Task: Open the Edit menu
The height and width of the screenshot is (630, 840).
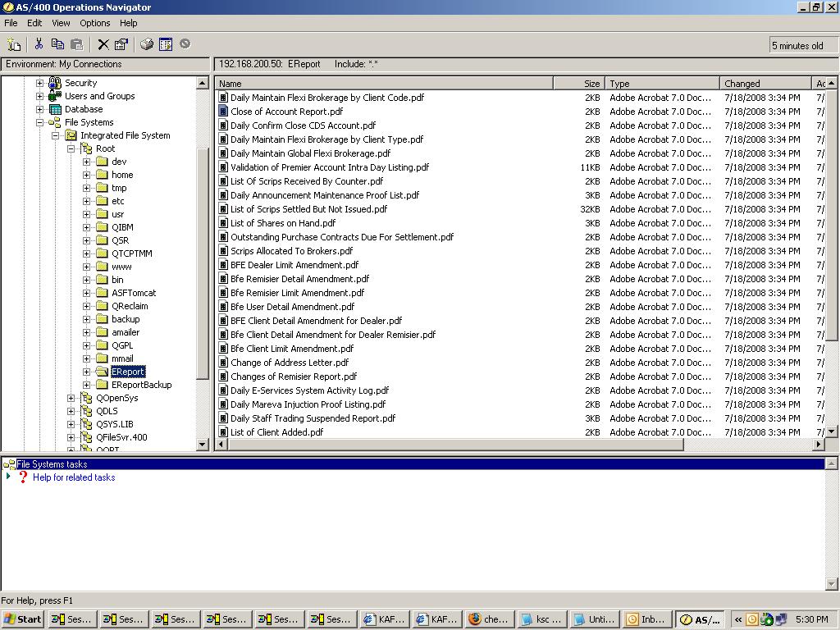Action: pyautogui.click(x=34, y=23)
